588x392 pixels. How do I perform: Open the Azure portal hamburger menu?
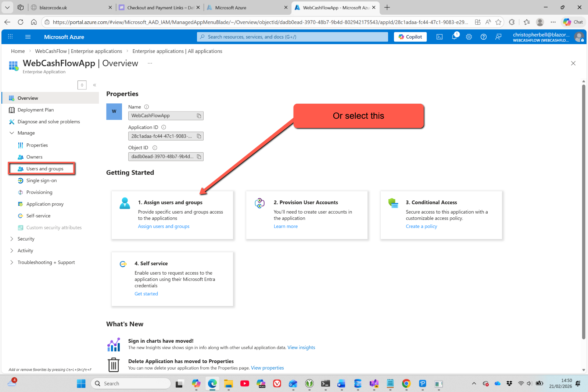(28, 37)
